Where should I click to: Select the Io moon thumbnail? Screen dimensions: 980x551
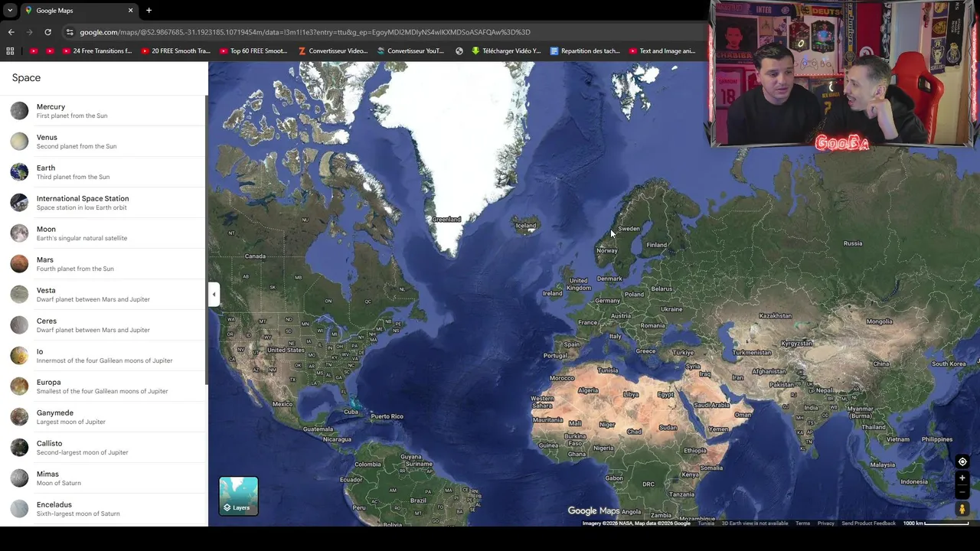(19, 356)
